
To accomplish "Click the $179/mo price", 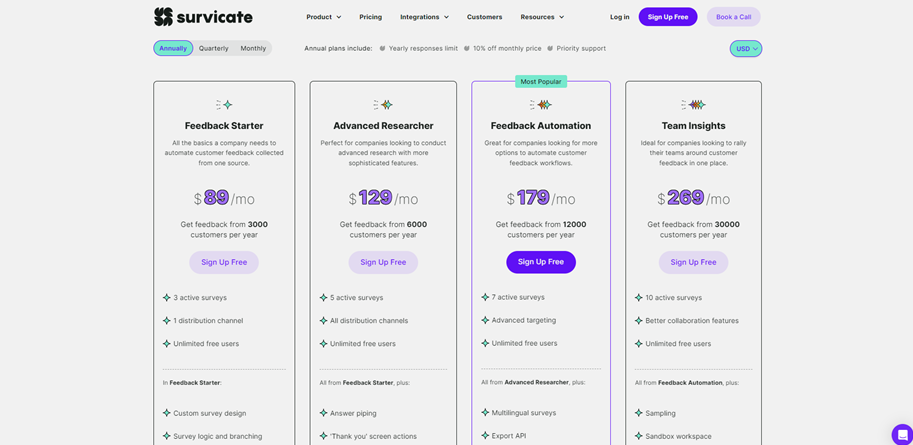I will coord(541,199).
